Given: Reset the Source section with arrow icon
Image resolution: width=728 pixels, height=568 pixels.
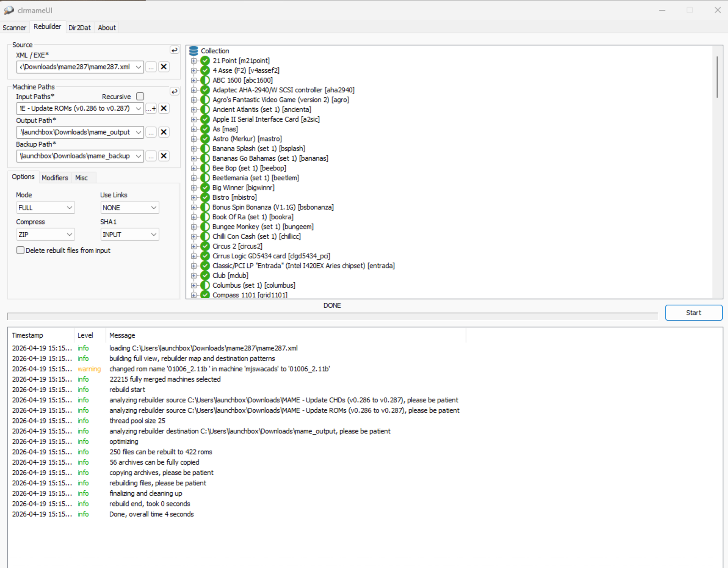Looking at the screenshot, I should click(174, 50).
